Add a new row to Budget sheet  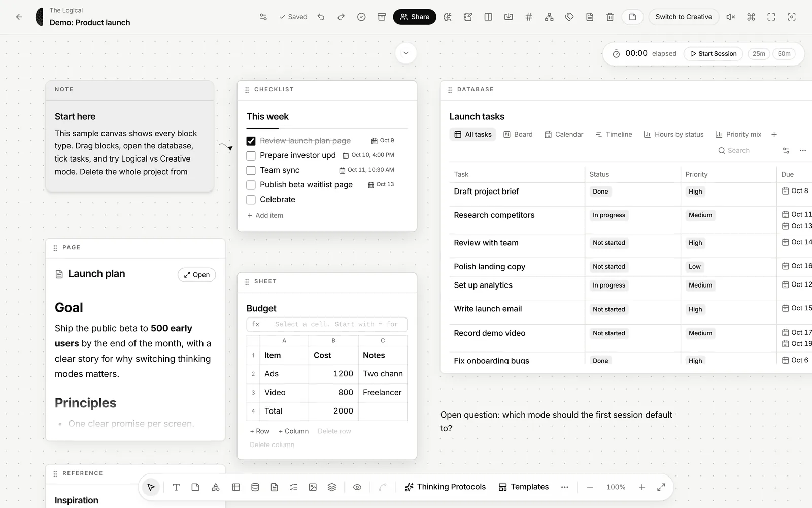(x=260, y=431)
